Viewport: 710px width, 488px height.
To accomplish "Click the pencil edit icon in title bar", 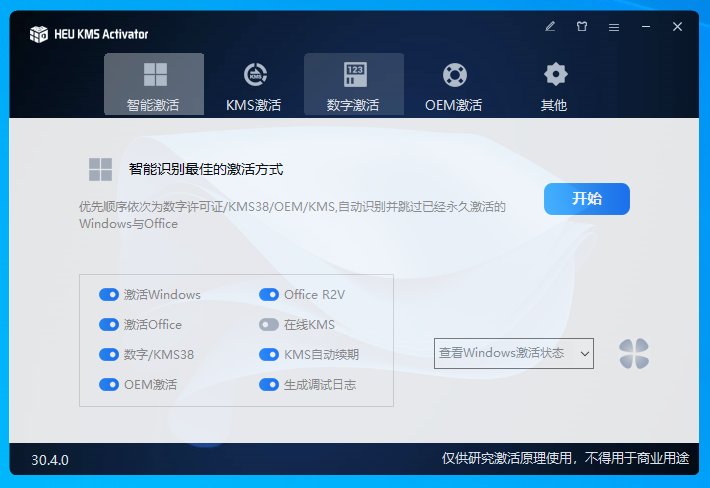I will click(550, 27).
